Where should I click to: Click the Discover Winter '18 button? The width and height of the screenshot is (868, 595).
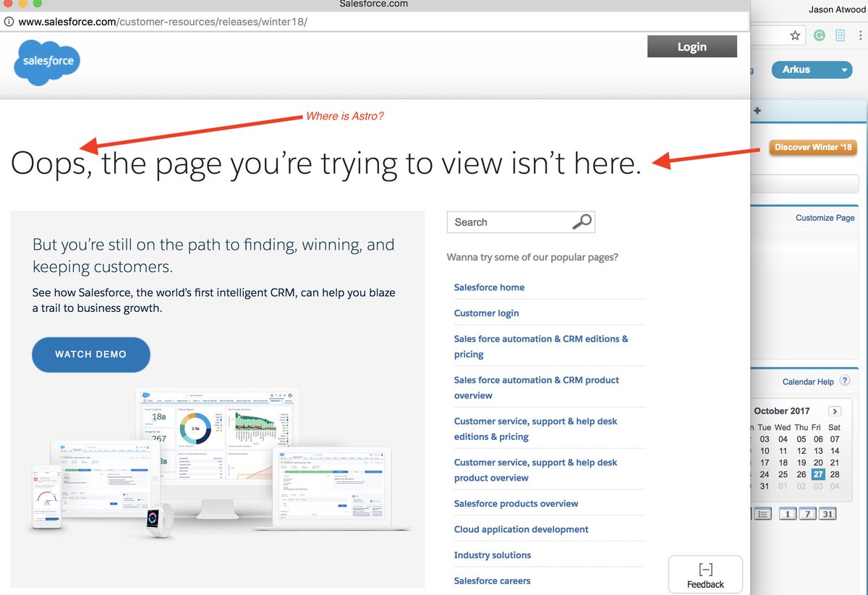tap(813, 148)
